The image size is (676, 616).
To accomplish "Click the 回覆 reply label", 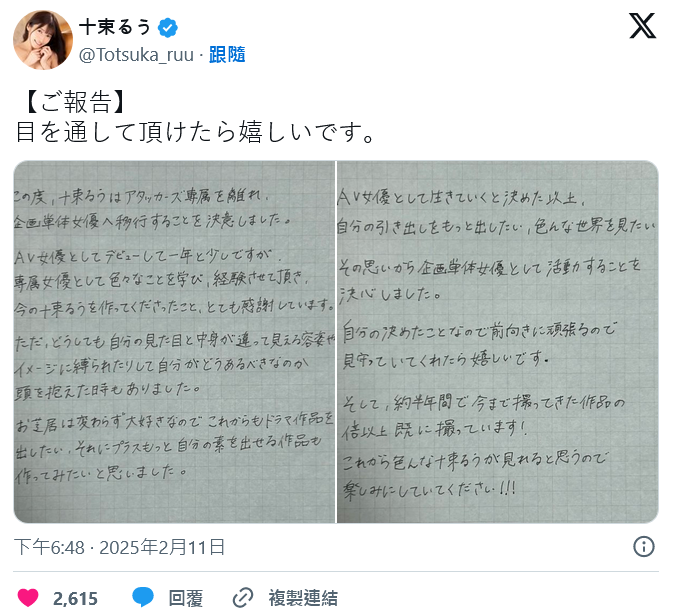I will [x=185, y=598].
